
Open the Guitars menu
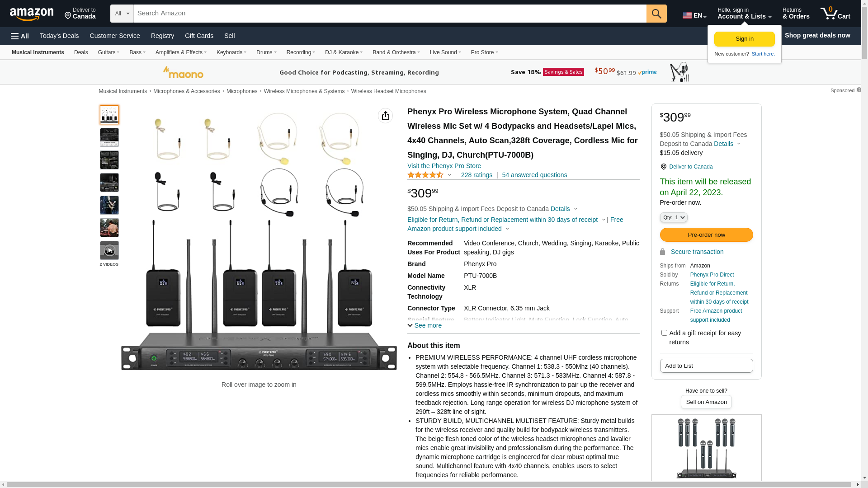coord(108,52)
